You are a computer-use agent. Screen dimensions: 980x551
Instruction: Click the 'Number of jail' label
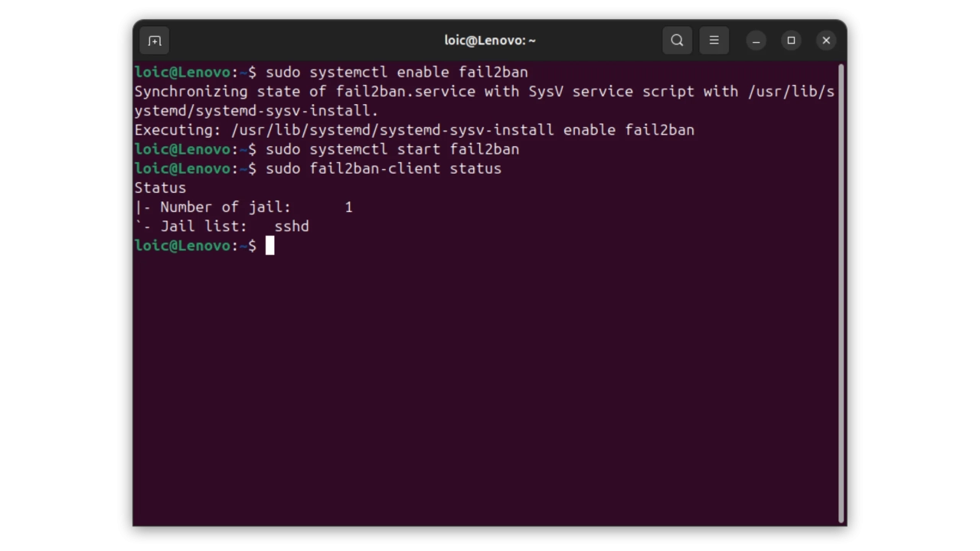click(225, 207)
